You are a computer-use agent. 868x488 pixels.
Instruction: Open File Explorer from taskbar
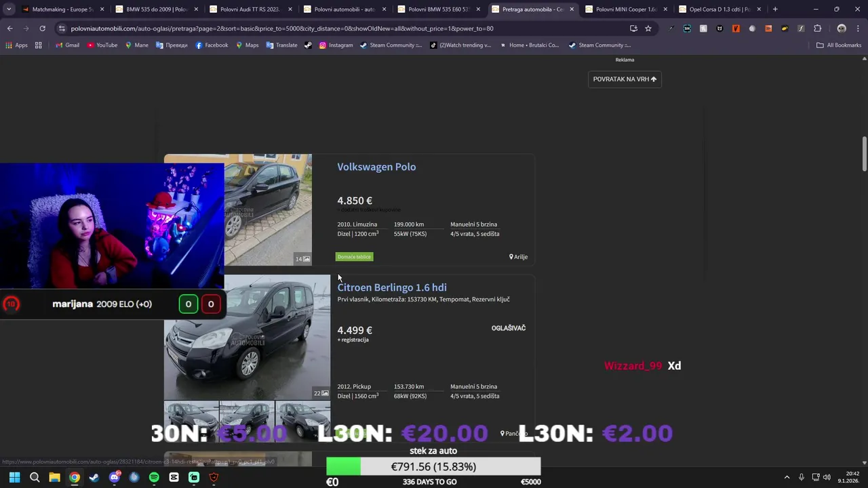[x=54, y=477]
